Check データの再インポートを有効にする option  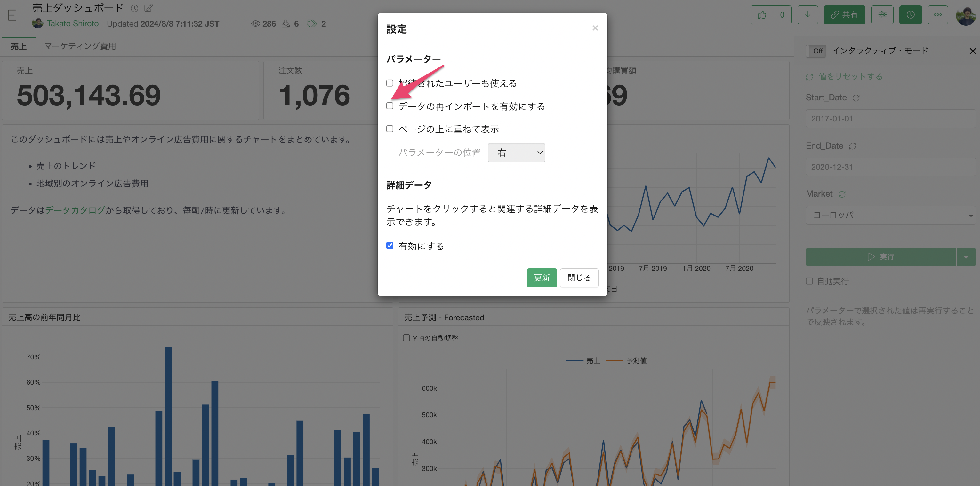pos(390,106)
